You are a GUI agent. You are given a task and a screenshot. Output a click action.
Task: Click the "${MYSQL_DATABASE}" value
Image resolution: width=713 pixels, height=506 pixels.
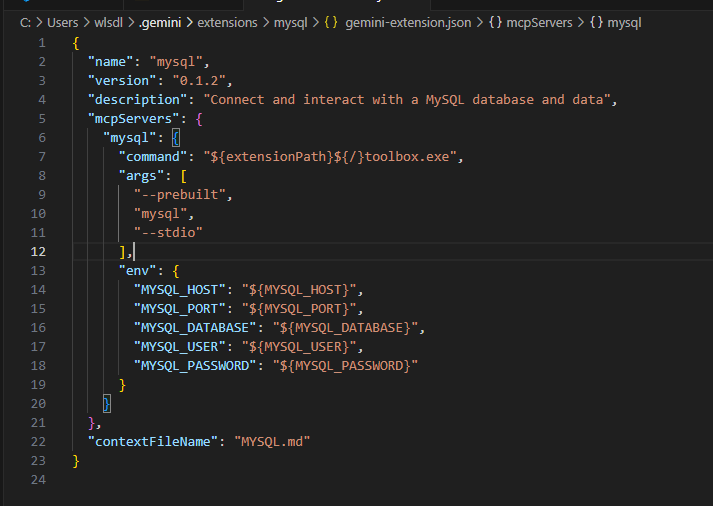(345, 328)
